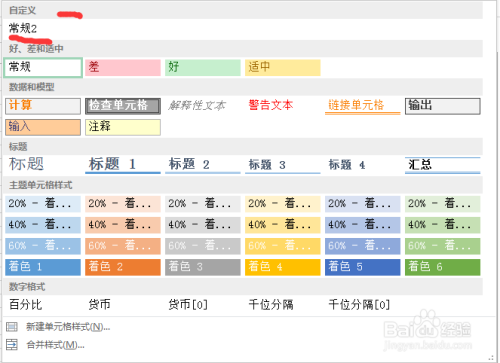
Task: Apply the 着色 3 gray style
Action: click(x=203, y=267)
